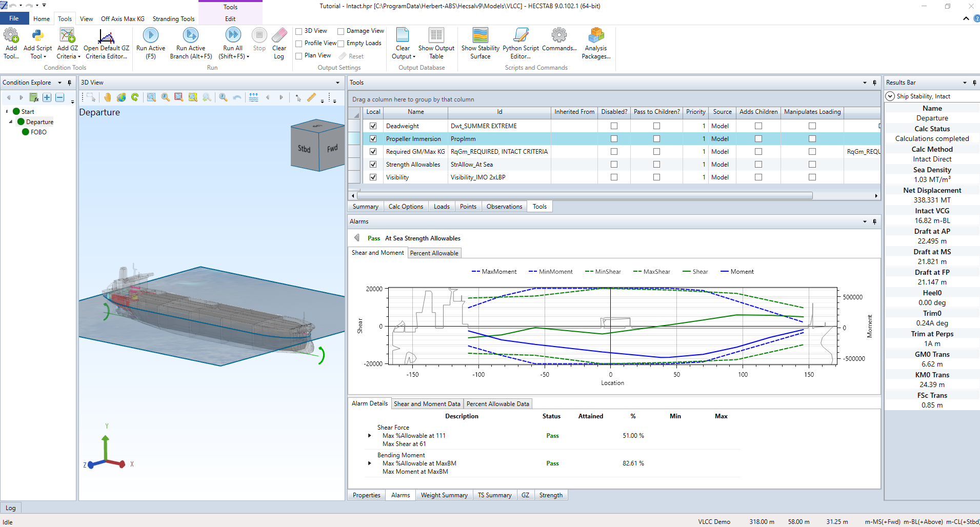Open Default GZ Criteria Editor

pyautogui.click(x=106, y=44)
